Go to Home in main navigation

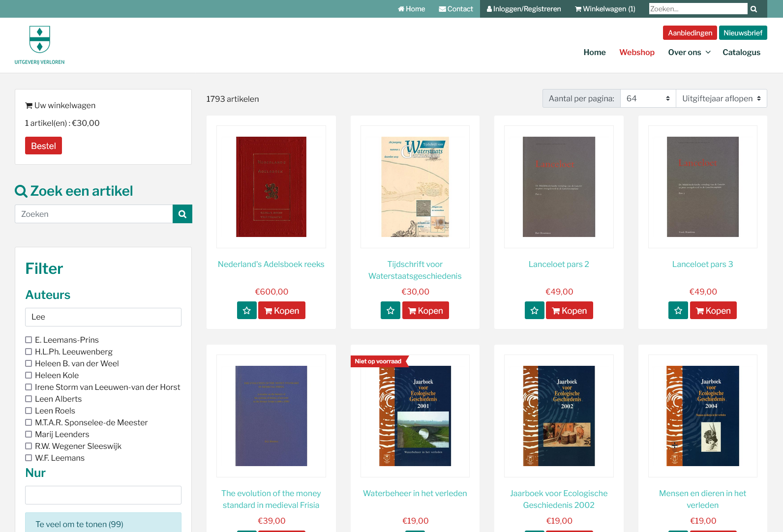(595, 52)
